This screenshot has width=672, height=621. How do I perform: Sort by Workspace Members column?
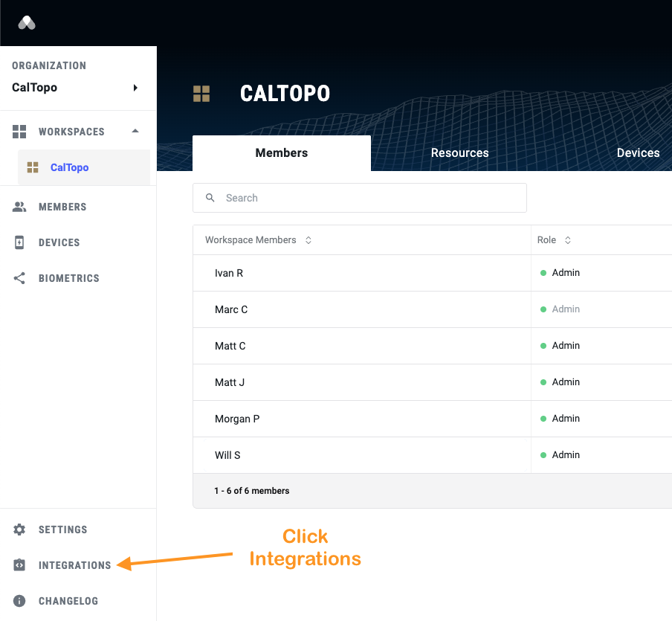pyautogui.click(x=308, y=240)
